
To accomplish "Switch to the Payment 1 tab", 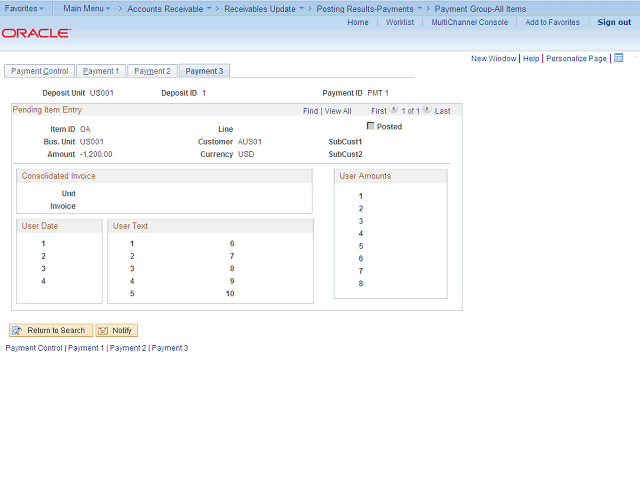I will coord(100,71).
